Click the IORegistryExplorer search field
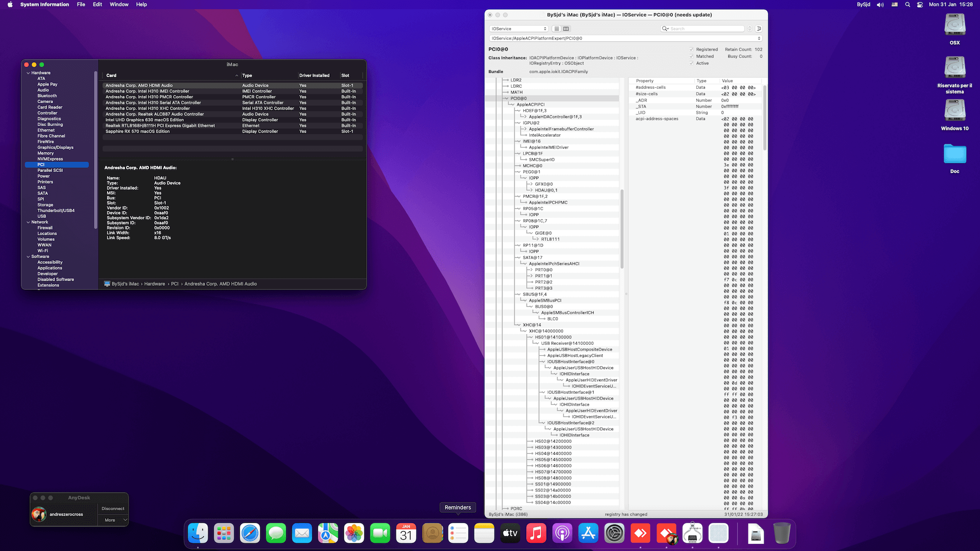The width and height of the screenshot is (980, 551). [x=702, y=29]
